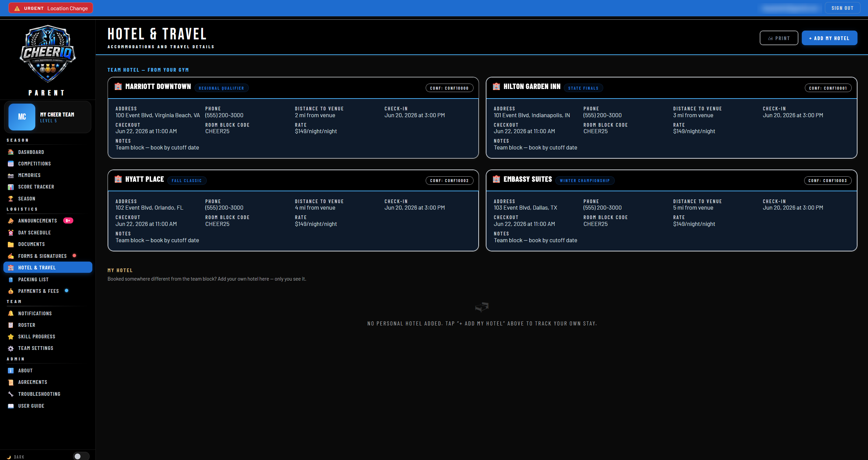
Task: Click the CONF10003 confirmation badge
Action: (828, 181)
